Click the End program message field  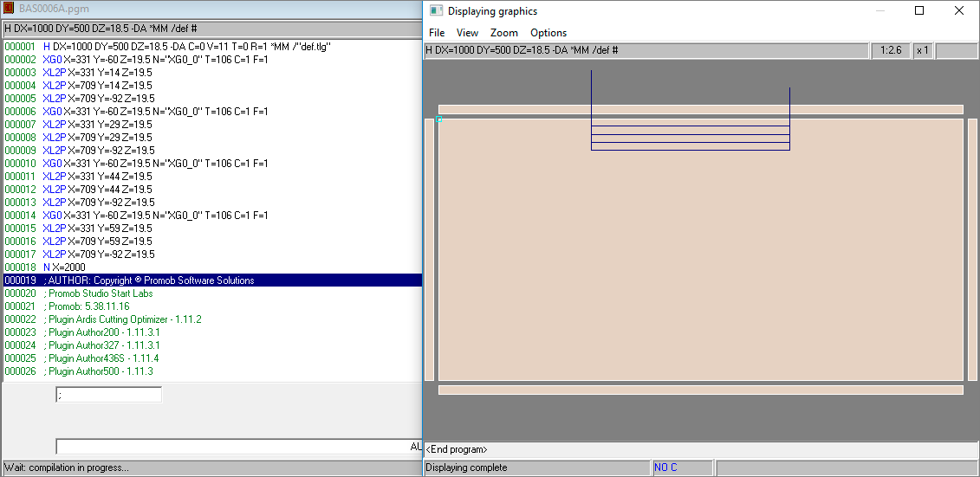coord(701,449)
